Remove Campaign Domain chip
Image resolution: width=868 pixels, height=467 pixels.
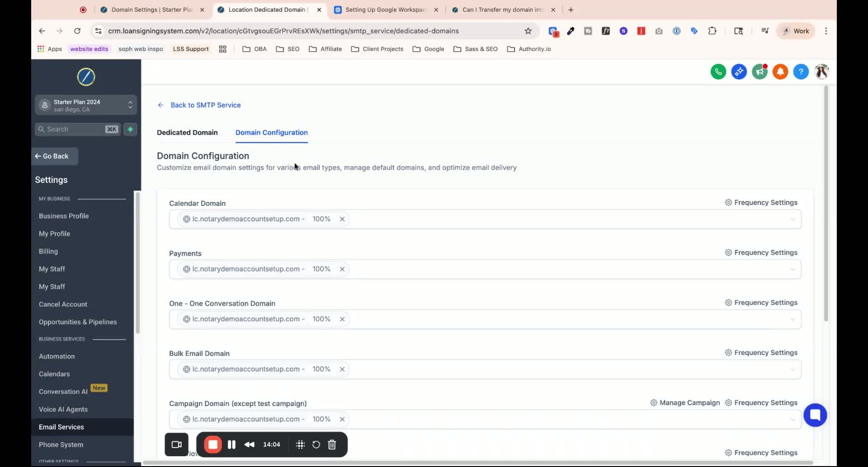coord(342,420)
